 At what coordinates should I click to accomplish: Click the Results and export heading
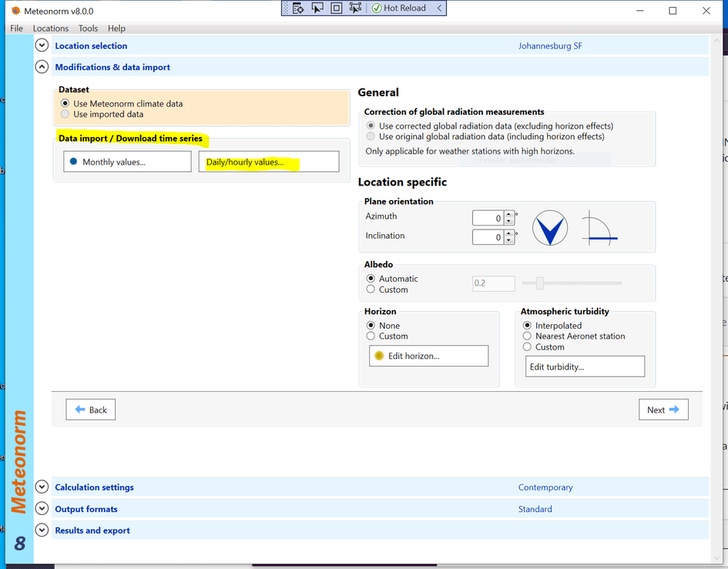click(92, 530)
